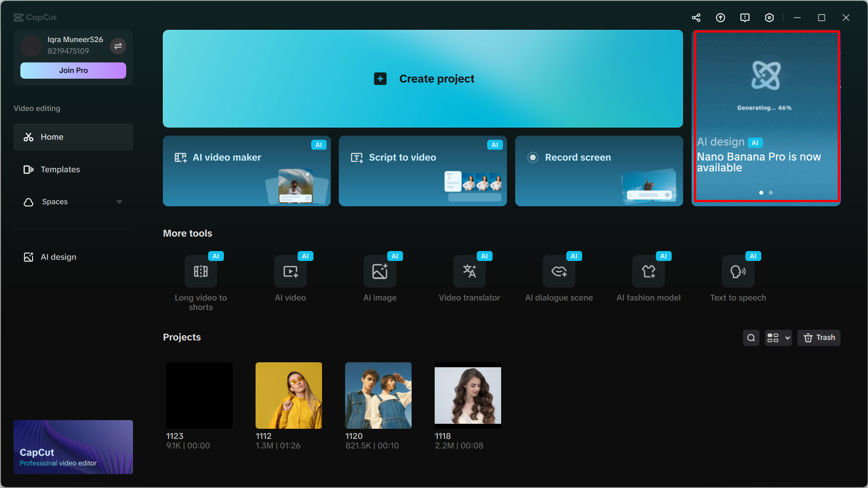Open the upload/update arrow icon

pos(721,18)
